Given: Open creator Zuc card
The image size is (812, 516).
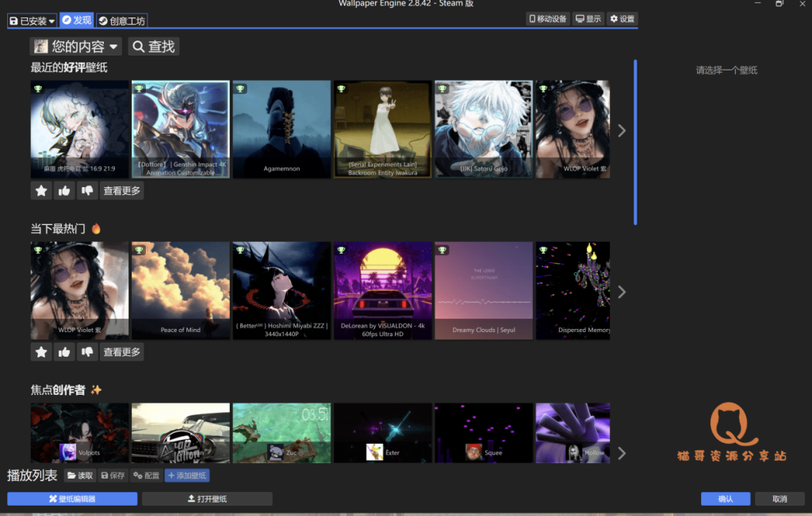Looking at the screenshot, I should point(282,434).
